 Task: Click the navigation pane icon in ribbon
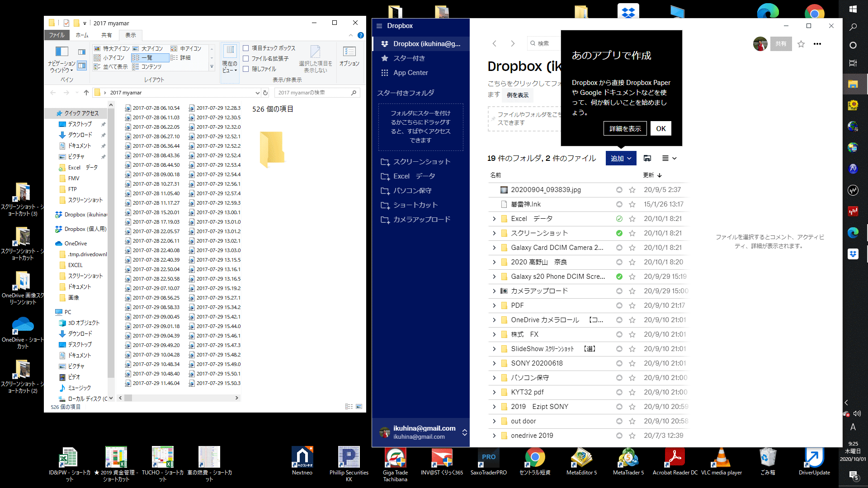pyautogui.click(x=62, y=59)
